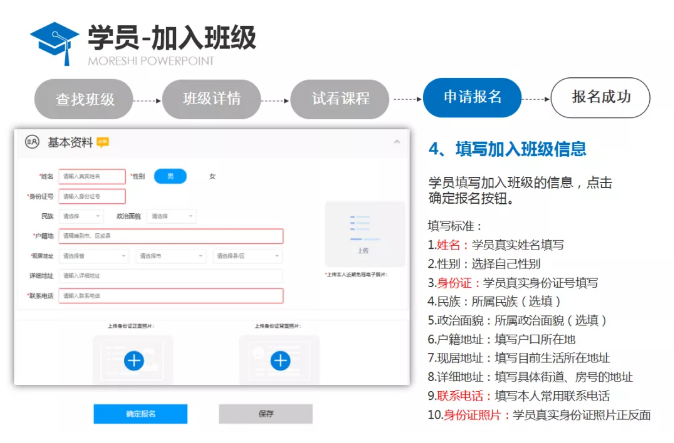
Task: Click the MORESHI POWERPOINT subtitle text
Action: coord(151,61)
